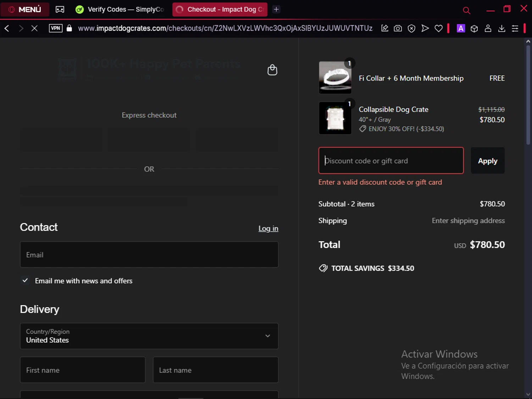This screenshot has height=399, width=532.
Task: Click the ENJOY 30% OFF discount tag text
Action: click(x=406, y=129)
